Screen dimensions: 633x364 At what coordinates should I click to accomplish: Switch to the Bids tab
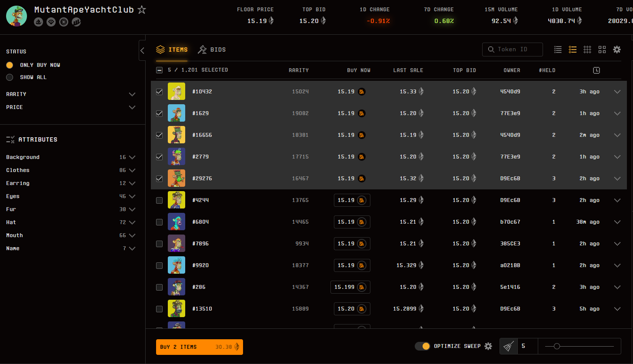pyautogui.click(x=212, y=50)
